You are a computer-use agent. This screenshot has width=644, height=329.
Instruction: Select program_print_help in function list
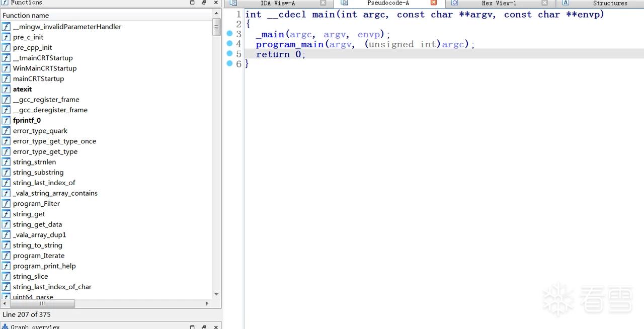44,266
